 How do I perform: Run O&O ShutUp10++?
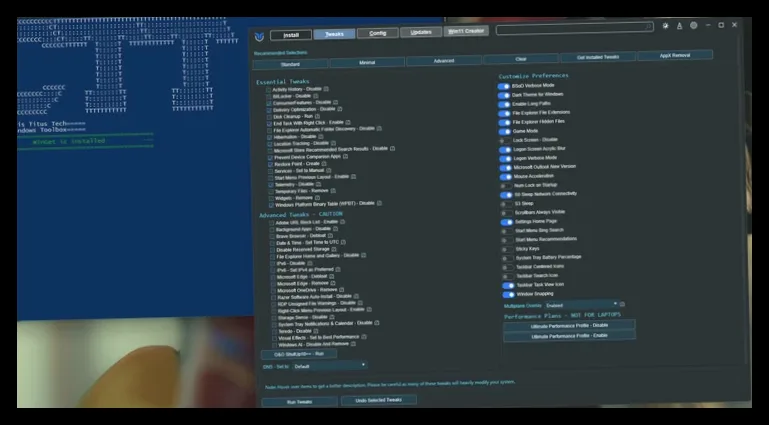pyautogui.click(x=299, y=354)
